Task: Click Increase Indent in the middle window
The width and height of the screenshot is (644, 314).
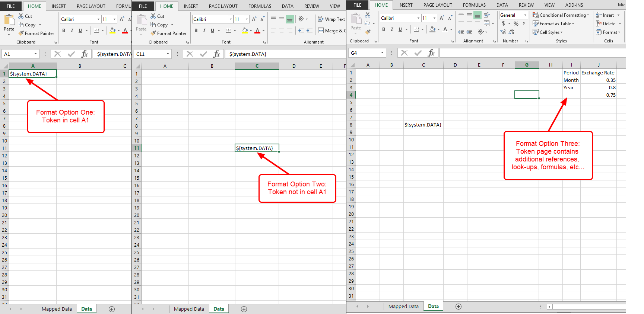Action: [x=310, y=31]
